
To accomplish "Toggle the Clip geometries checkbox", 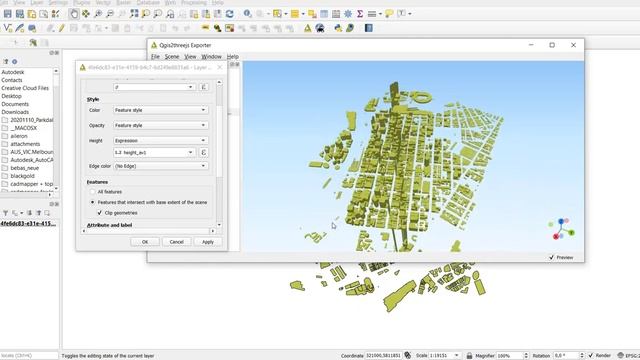I will (x=100, y=213).
